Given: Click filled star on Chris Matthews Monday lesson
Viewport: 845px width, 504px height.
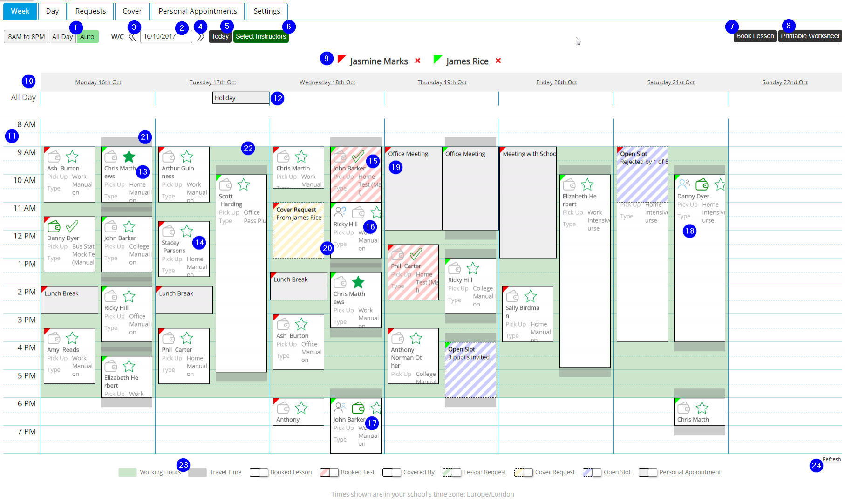Looking at the screenshot, I should pyautogui.click(x=129, y=157).
